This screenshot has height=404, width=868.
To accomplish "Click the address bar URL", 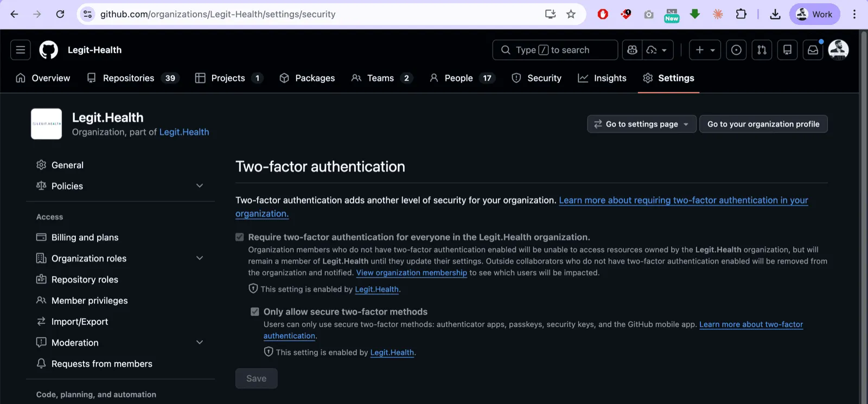I will coord(218,14).
